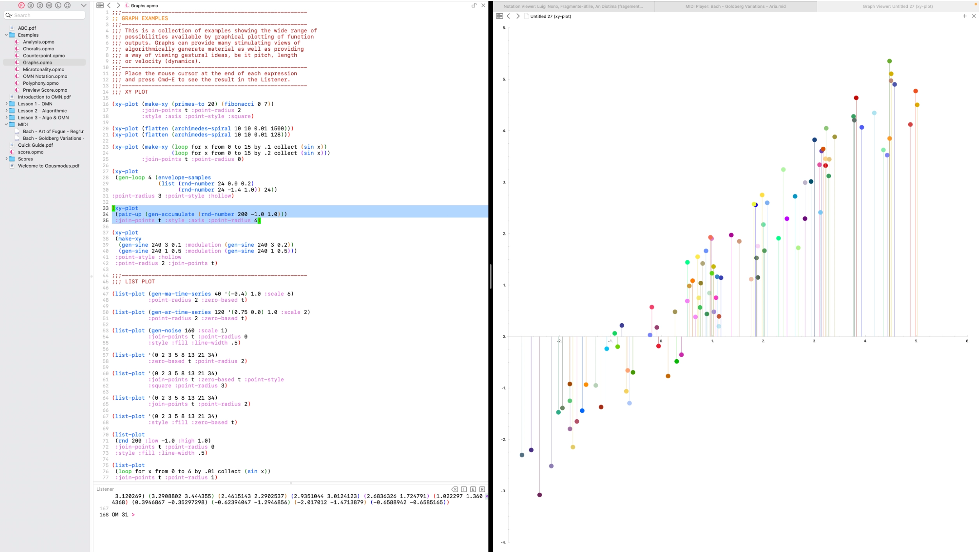
Task: Toggle the graph viewer panel layout icon
Action: pyautogui.click(x=499, y=16)
